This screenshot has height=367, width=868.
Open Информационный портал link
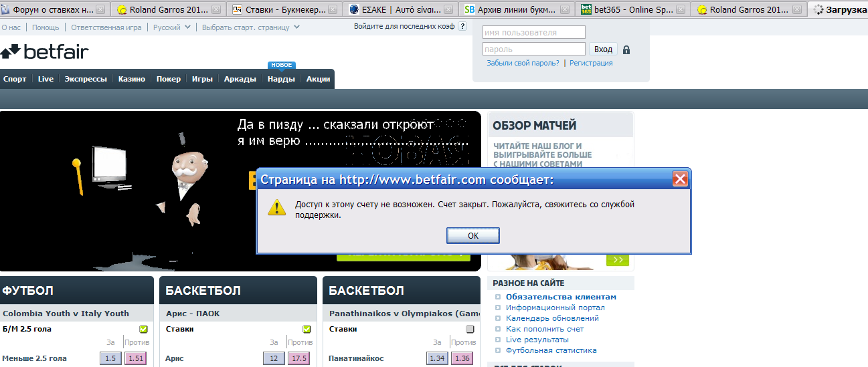[555, 308]
